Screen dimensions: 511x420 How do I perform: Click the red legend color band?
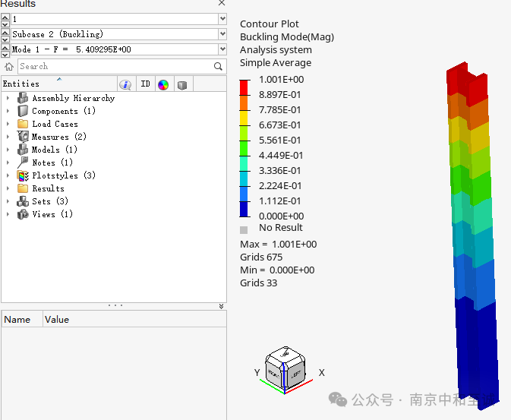[244, 87]
